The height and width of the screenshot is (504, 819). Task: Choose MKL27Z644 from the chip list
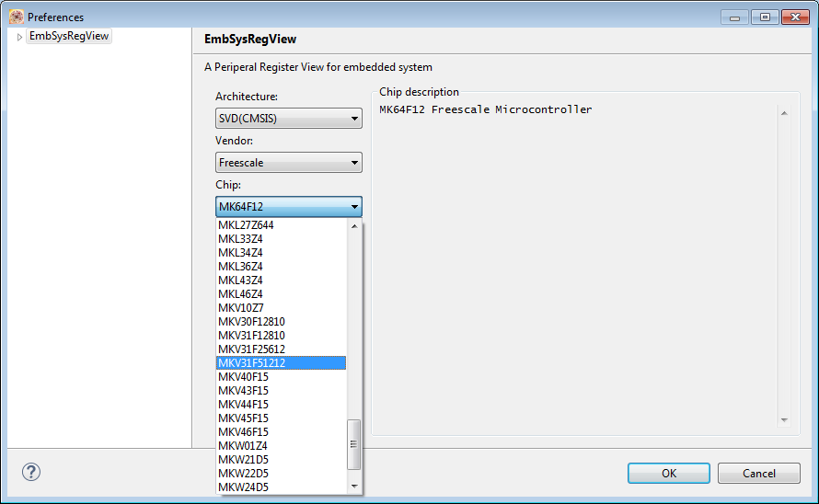point(281,225)
